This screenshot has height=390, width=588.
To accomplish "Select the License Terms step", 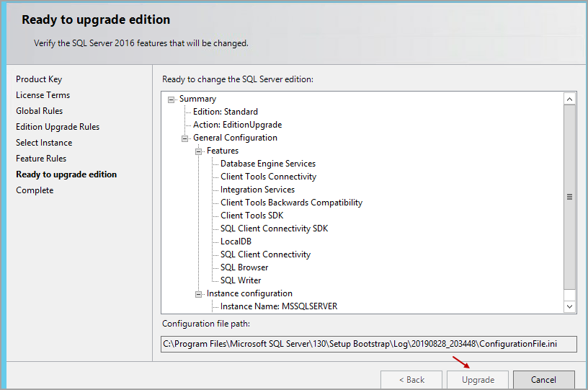I will tap(43, 95).
